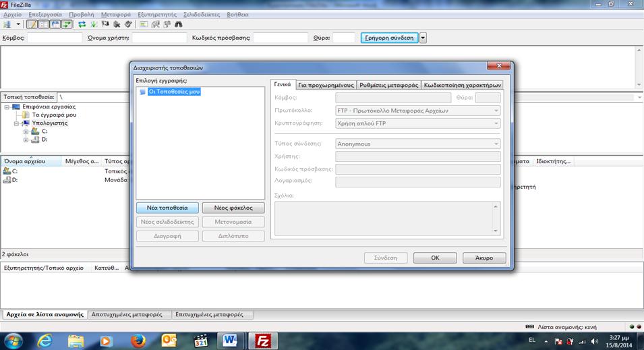Click OK in the Site Manager dialog

[x=435, y=258]
